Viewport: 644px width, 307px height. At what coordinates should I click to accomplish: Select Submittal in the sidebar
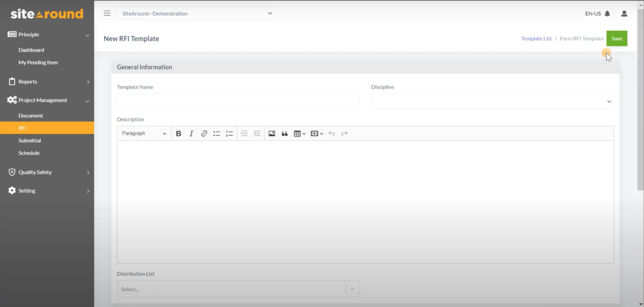[x=30, y=140]
